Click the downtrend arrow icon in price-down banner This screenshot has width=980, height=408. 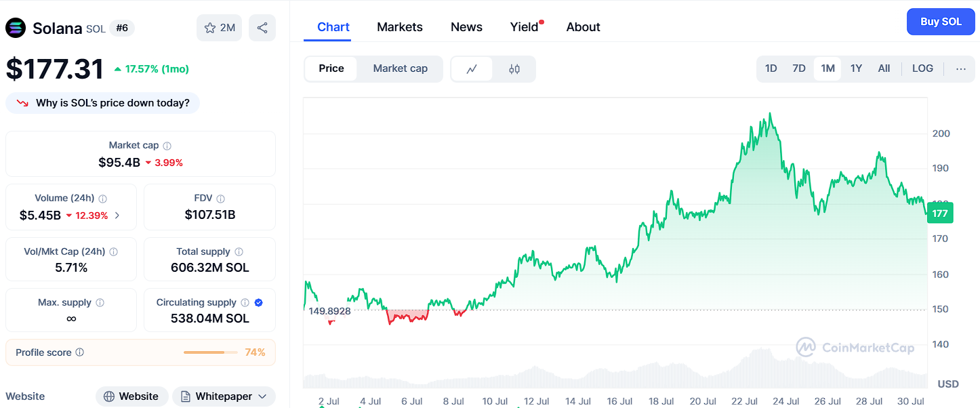pyautogui.click(x=23, y=103)
